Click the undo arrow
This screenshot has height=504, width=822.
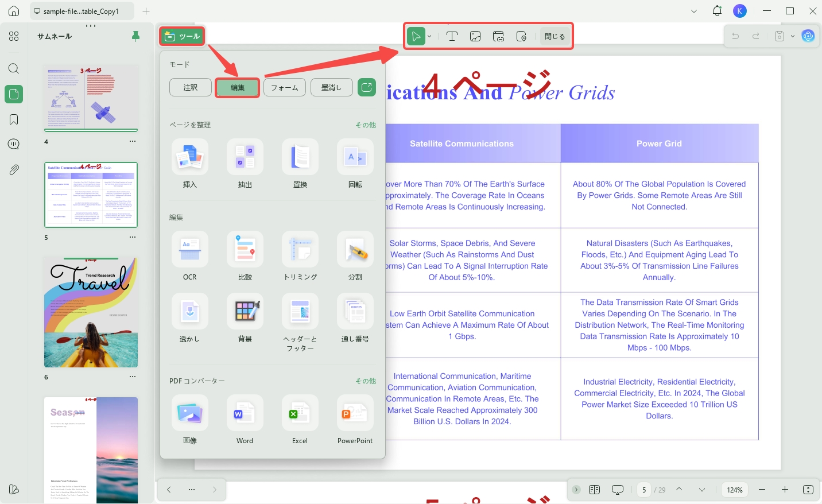(x=735, y=36)
